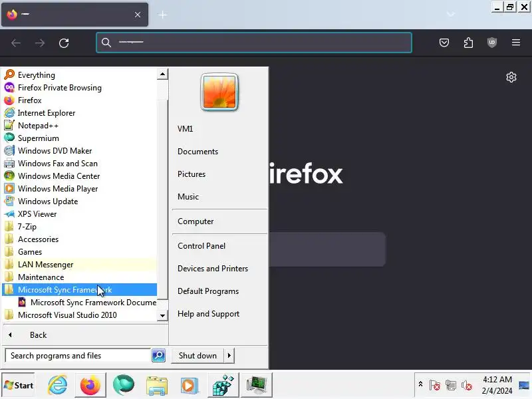Click the Start menu search magnifier button
Viewport: 532px width, 399px height.
point(158,355)
